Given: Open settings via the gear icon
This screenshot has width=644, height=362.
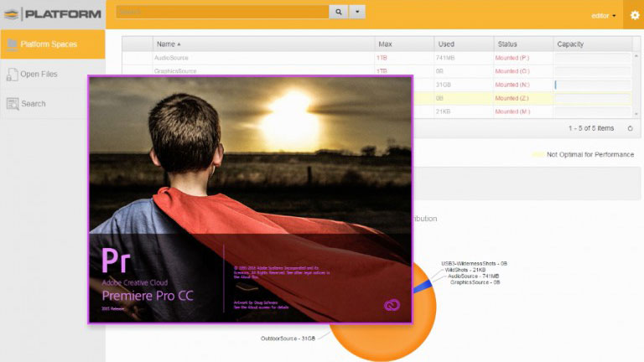Looking at the screenshot, I should (635, 15).
